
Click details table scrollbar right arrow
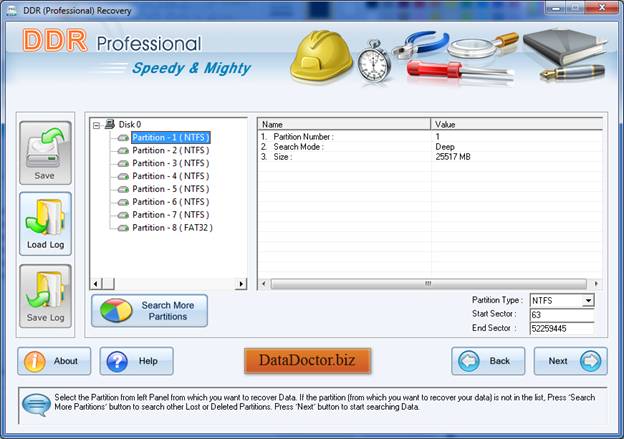[x=596, y=284]
